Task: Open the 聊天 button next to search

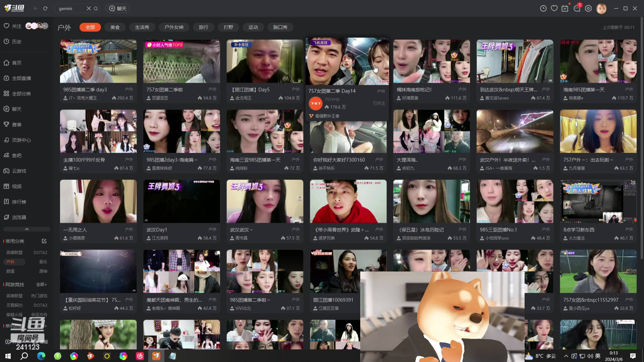Action: [118, 8]
